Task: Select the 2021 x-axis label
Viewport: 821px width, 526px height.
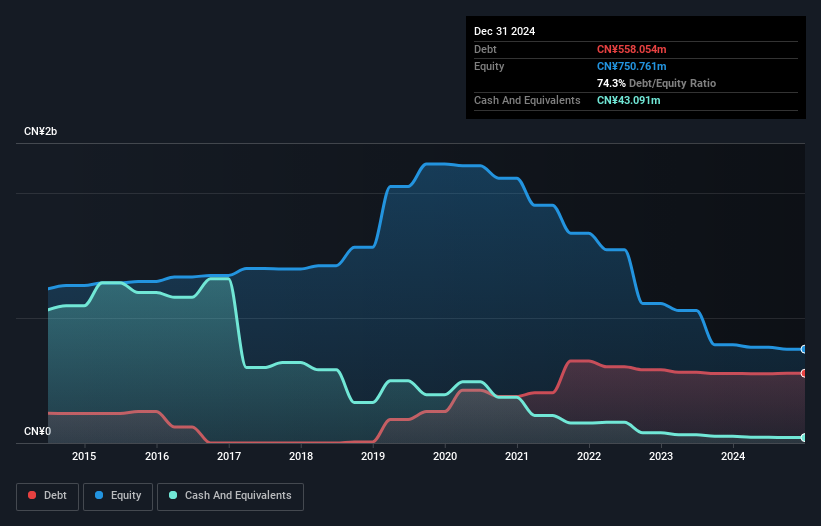Action: [x=517, y=456]
